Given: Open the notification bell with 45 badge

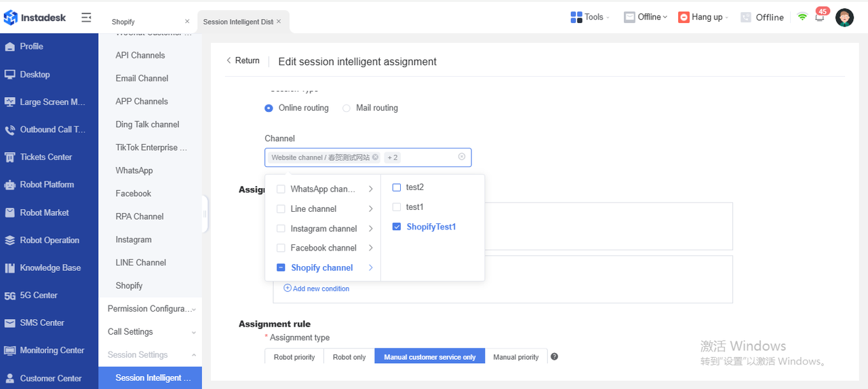Looking at the screenshot, I should [x=819, y=18].
